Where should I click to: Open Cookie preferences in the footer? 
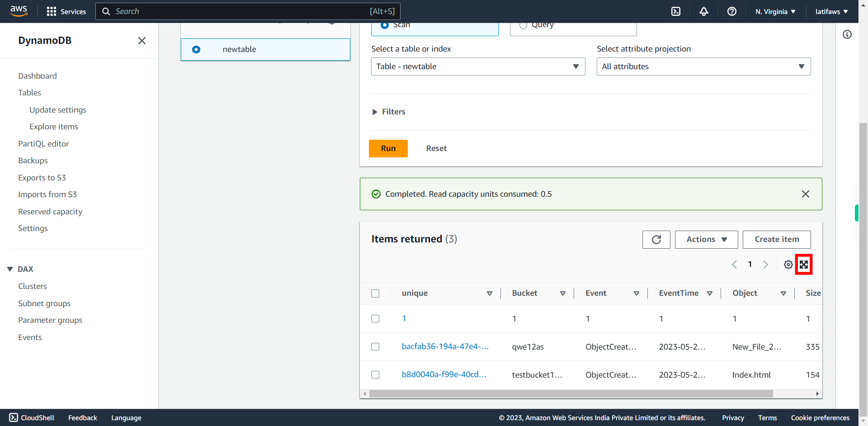coord(820,418)
